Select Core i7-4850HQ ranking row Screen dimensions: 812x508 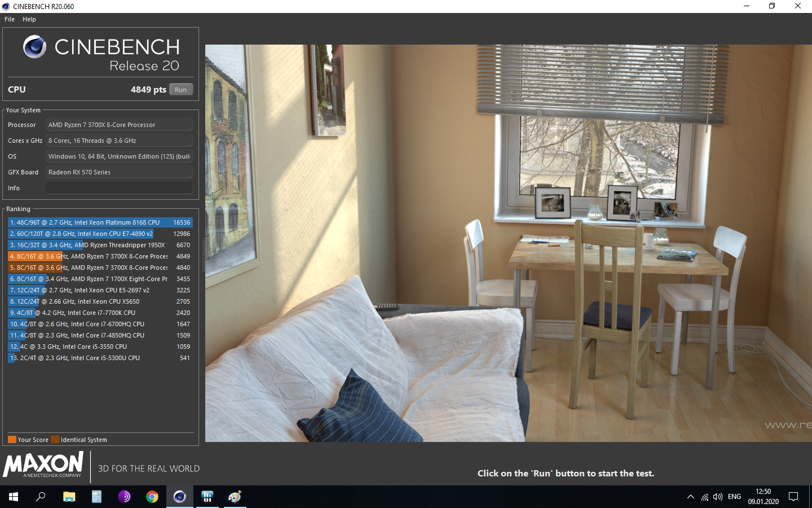(100, 335)
